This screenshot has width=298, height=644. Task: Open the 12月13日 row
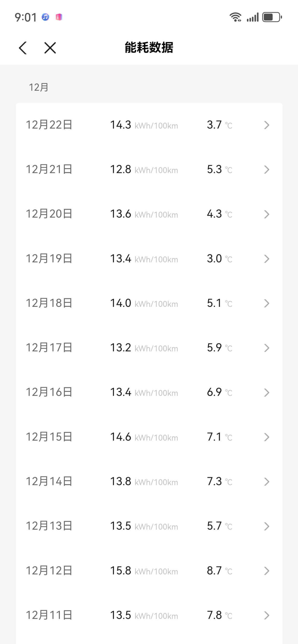(149, 526)
